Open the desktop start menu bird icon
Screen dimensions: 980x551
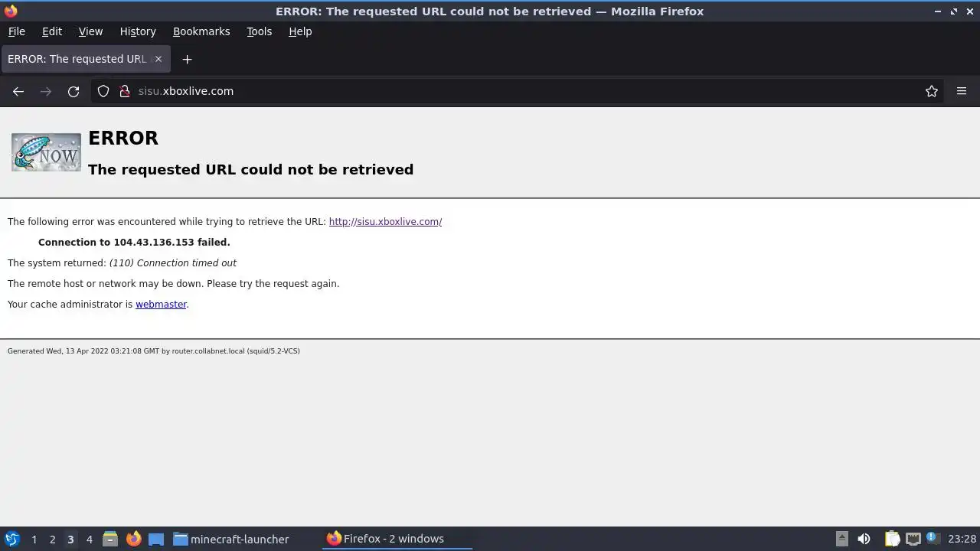[11, 539]
